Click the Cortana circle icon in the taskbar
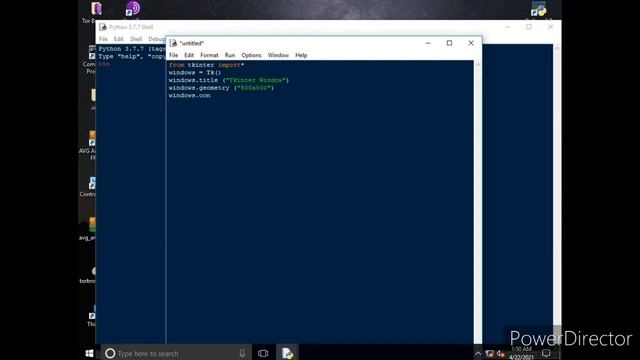Screen dimensions: 640x360 [x=110, y=353]
